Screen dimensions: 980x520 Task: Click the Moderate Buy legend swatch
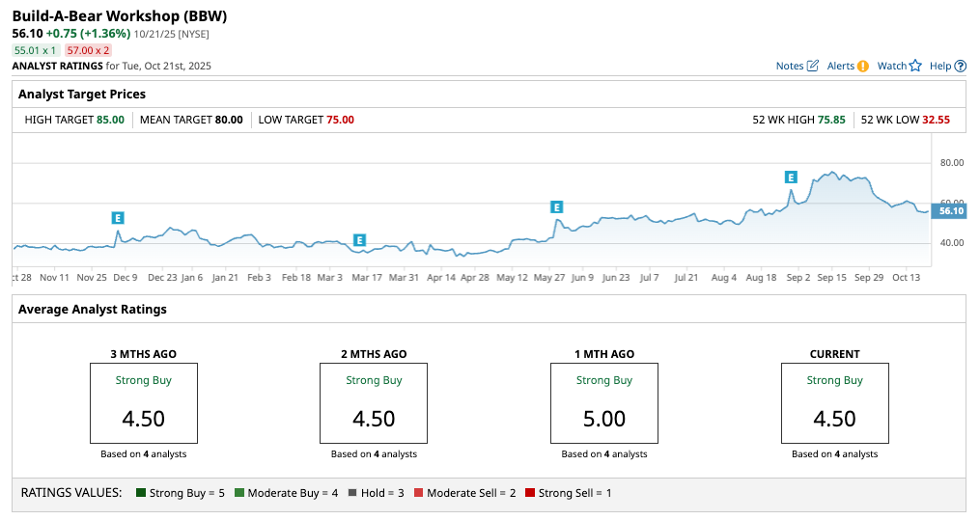[239, 493]
